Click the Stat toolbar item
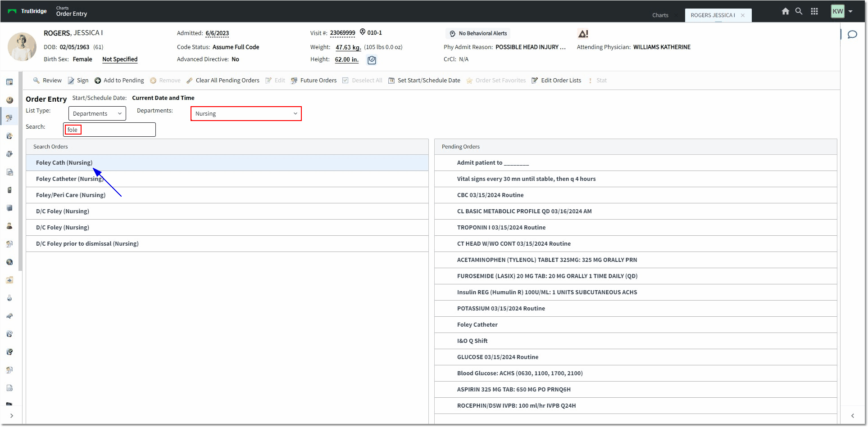The width and height of the screenshot is (868, 427). coord(597,81)
